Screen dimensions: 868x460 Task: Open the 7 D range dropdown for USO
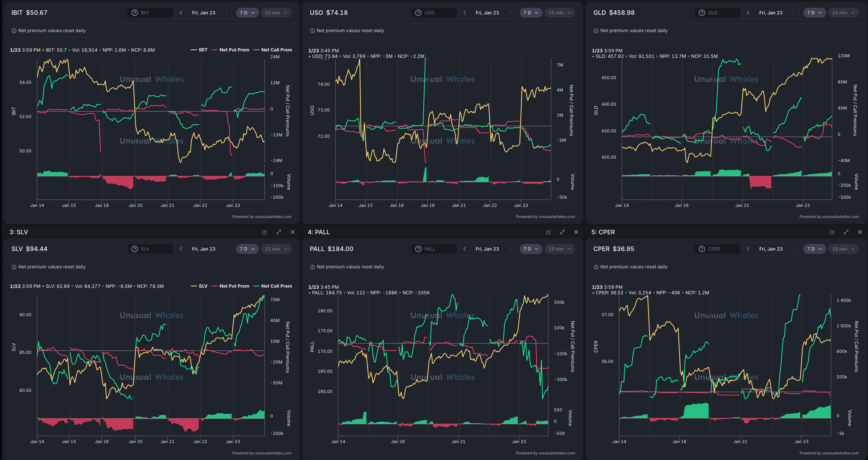[530, 13]
